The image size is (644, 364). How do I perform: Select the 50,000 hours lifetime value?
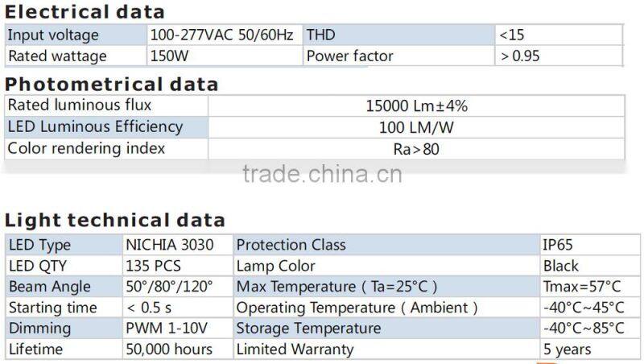point(169,350)
